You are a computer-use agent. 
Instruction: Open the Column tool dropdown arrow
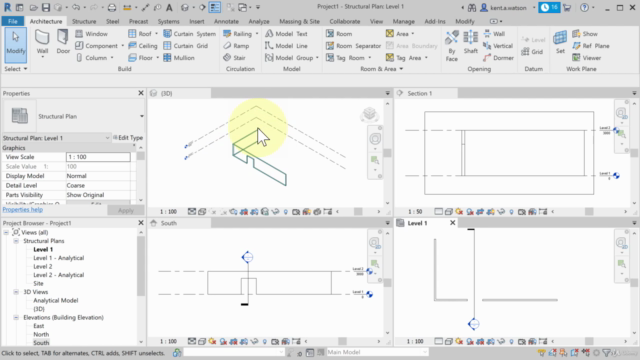coord(112,58)
